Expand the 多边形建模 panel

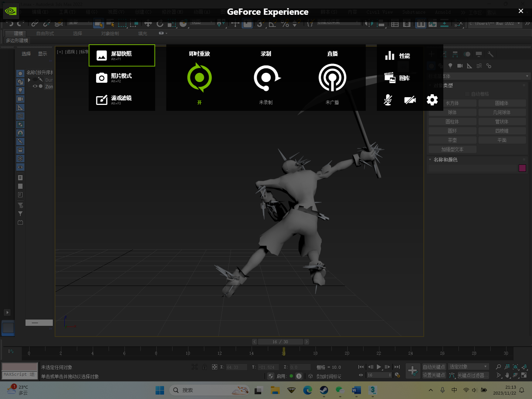[x=17, y=40]
